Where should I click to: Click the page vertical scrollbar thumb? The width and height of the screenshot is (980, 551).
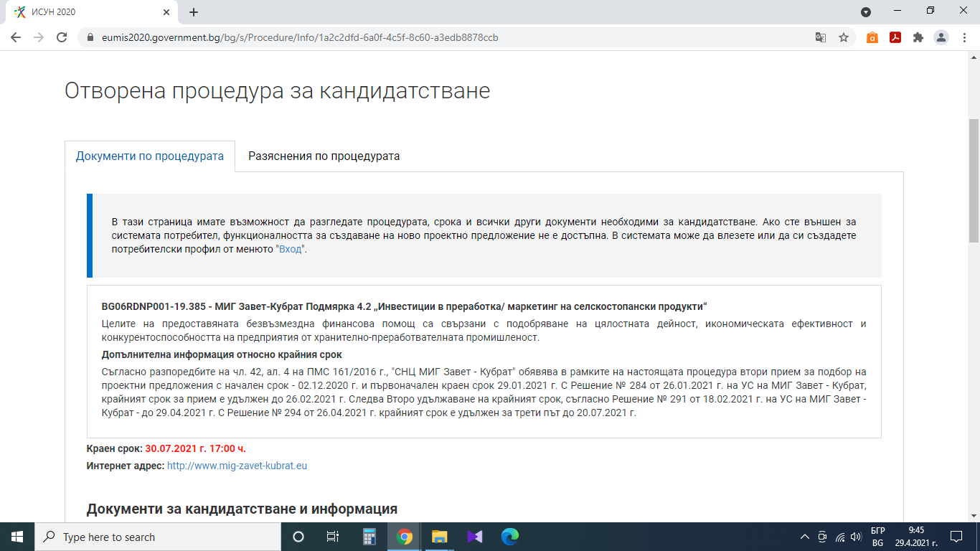tap(974, 181)
